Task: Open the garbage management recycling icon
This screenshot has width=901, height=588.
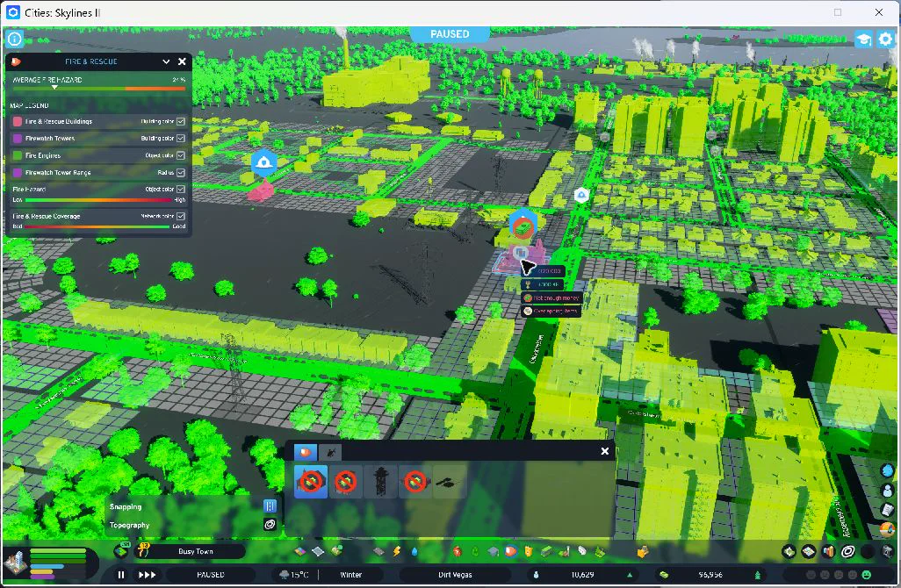Action: point(475,551)
